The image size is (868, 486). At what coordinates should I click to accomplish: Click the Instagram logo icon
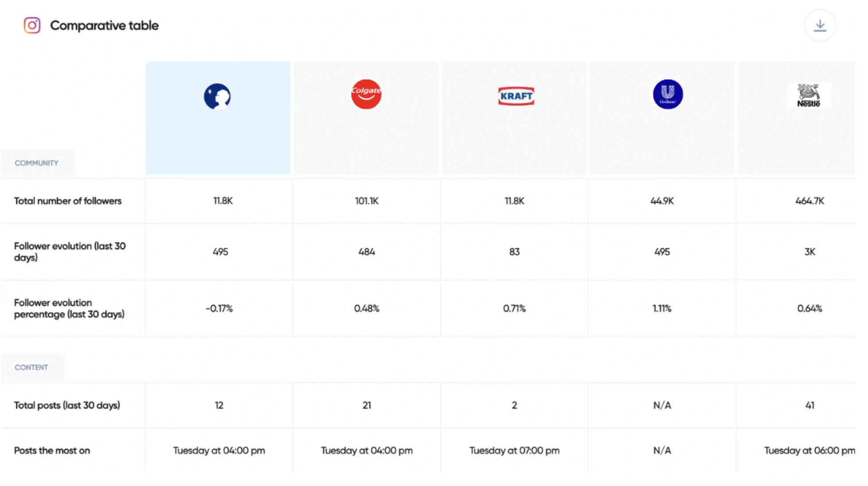tap(32, 25)
